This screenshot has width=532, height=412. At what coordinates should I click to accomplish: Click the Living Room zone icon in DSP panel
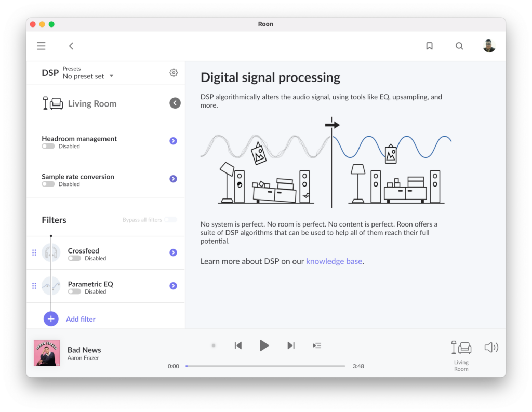[52, 103]
